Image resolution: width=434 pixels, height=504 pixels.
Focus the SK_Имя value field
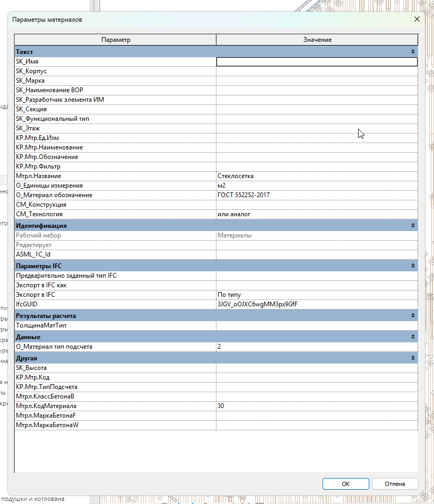click(317, 61)
